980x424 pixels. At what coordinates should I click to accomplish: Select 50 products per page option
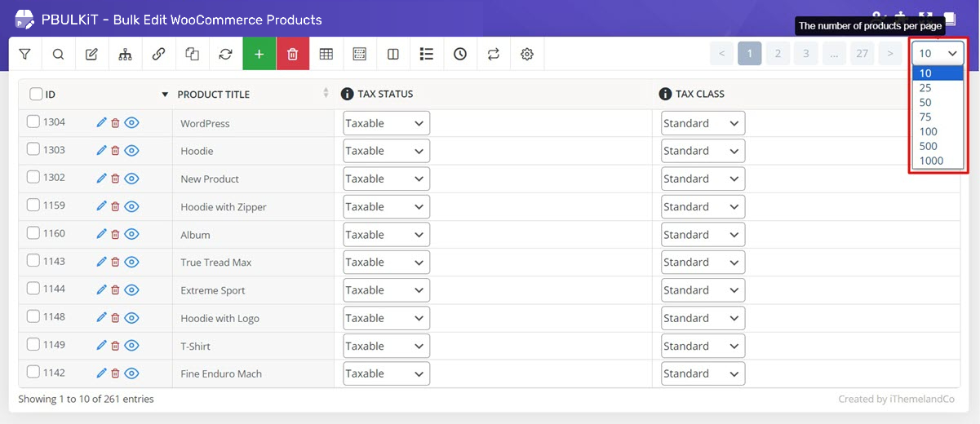[925, 103]
